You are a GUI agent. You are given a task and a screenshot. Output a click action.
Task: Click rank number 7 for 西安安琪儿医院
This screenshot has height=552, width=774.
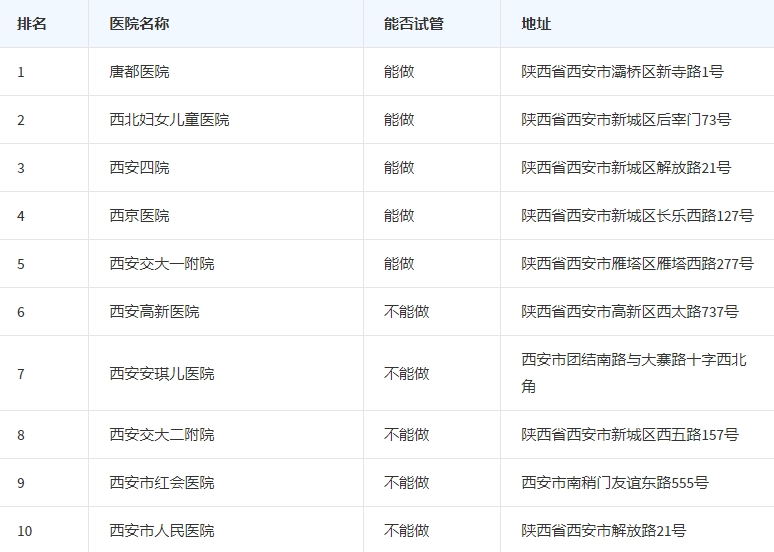point(21,374)
